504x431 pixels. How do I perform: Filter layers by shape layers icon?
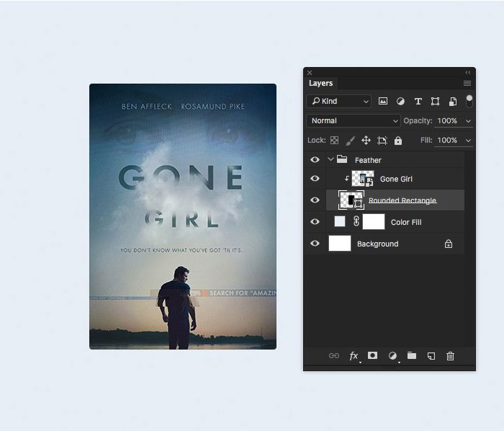(435, 102)
